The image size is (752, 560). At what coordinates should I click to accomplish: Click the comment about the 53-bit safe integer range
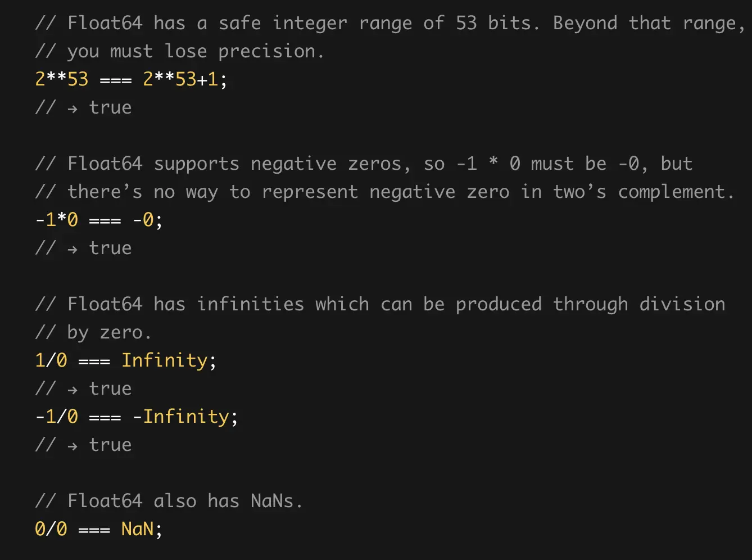pyautogui.click(x=389, y=24)
